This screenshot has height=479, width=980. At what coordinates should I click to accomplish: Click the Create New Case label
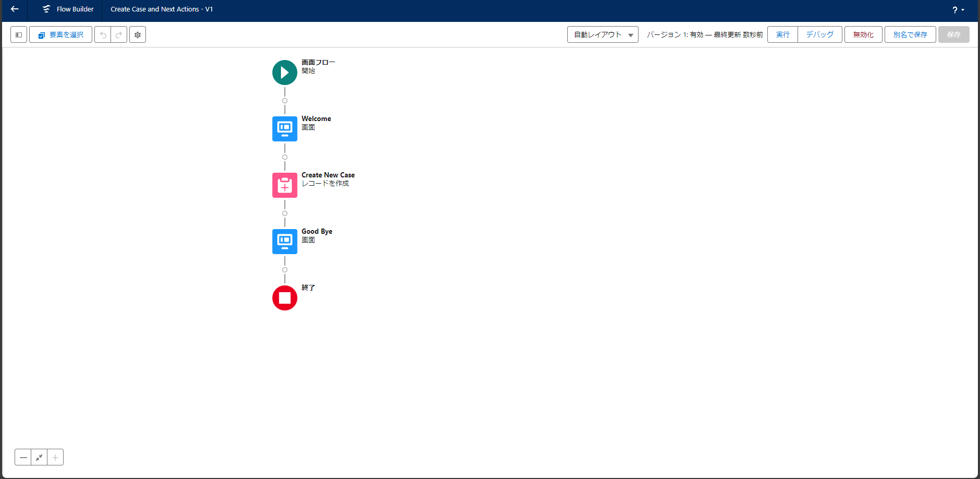328,175
